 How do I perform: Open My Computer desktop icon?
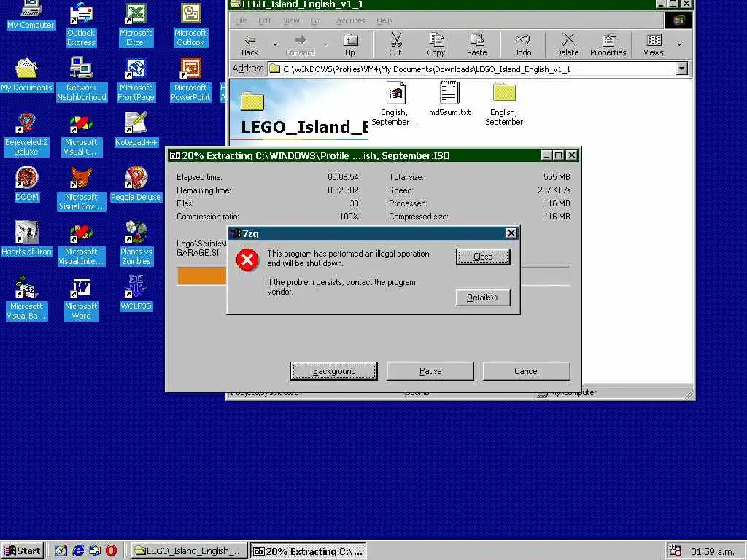(31, 15)
